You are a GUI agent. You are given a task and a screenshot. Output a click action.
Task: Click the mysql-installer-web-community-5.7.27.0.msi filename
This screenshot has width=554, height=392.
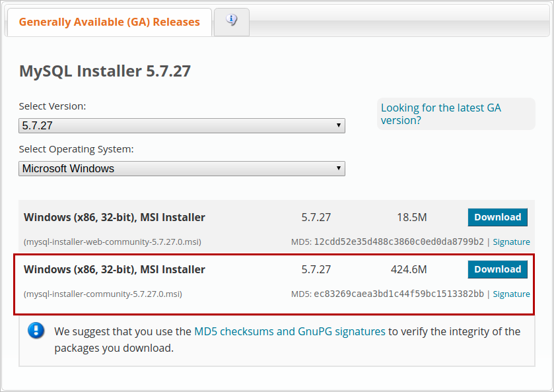point(112,242)
